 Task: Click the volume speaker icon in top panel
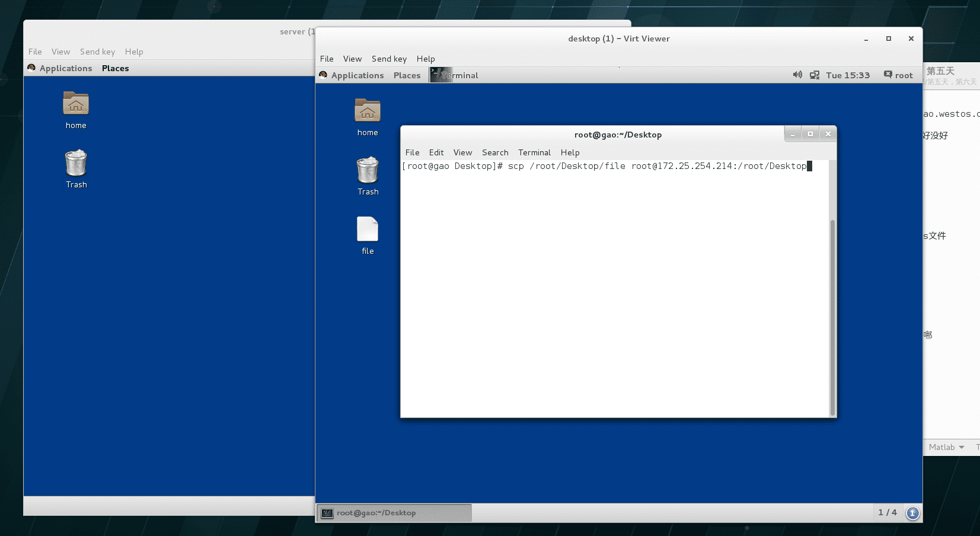[797, 75]
